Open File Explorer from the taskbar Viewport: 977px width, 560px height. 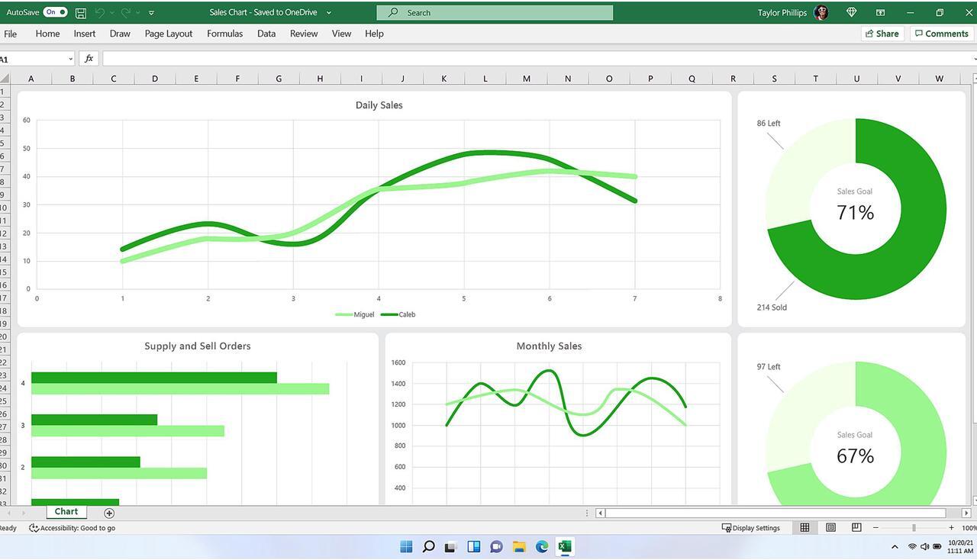tap(519, 546)
